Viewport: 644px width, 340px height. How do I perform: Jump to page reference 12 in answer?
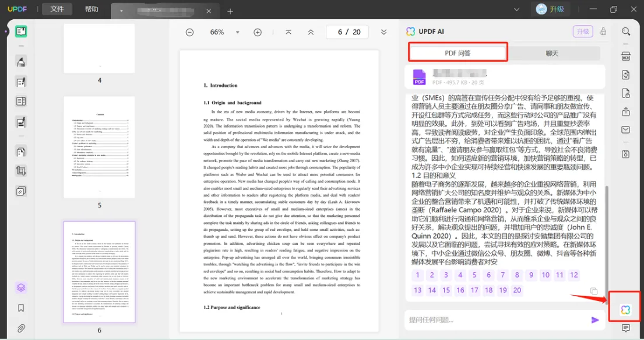coord(573,275)
